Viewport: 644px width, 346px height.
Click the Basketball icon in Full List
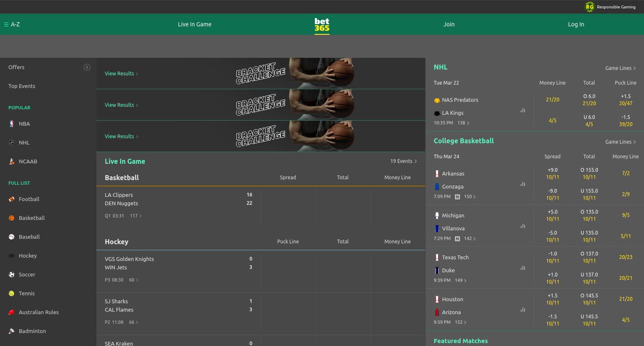(12, 218)
